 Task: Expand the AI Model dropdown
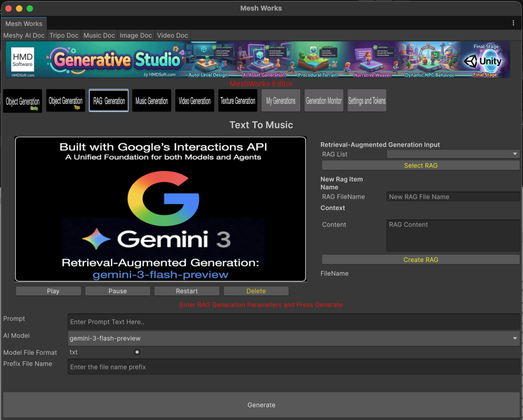click(294, 338)
